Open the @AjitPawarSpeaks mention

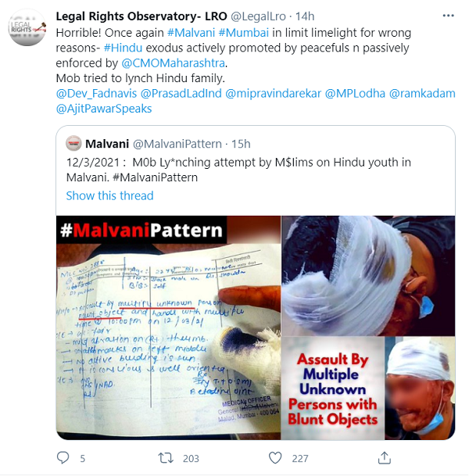coord(104,109)
